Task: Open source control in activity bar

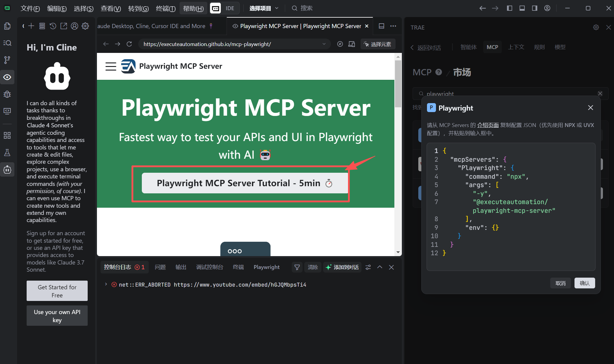Action: click(7, 60)
